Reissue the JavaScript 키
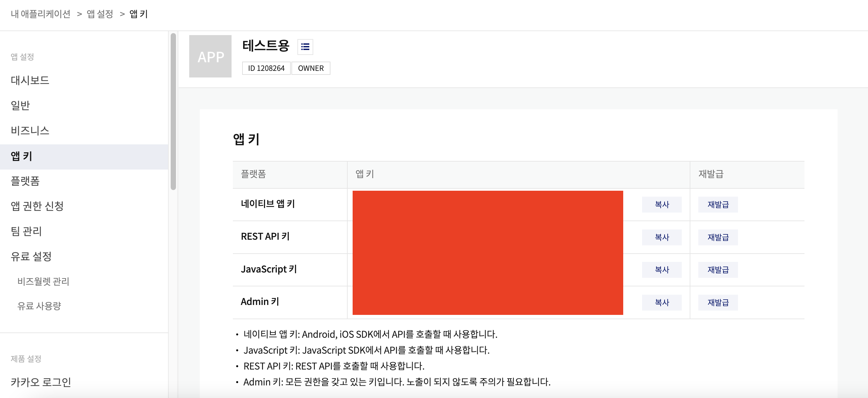Image resolution: width=868 pixels, height=398 pixels. click(x=718, y=270)
